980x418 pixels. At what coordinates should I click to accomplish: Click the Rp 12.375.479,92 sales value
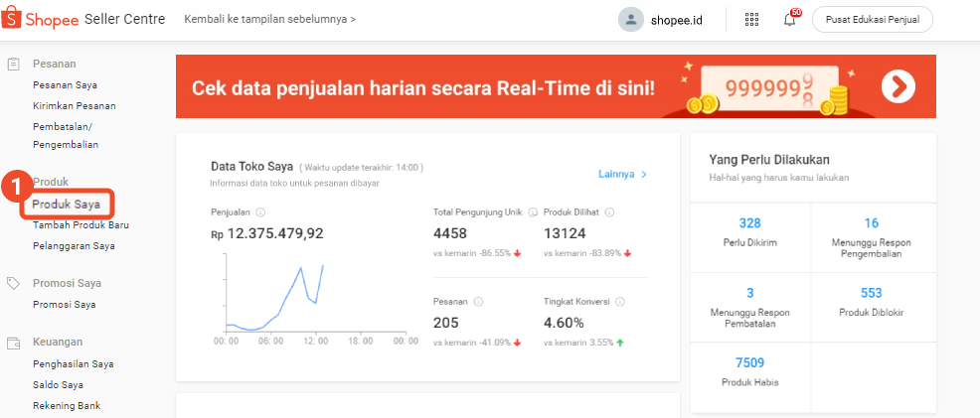tap(267, 234)
